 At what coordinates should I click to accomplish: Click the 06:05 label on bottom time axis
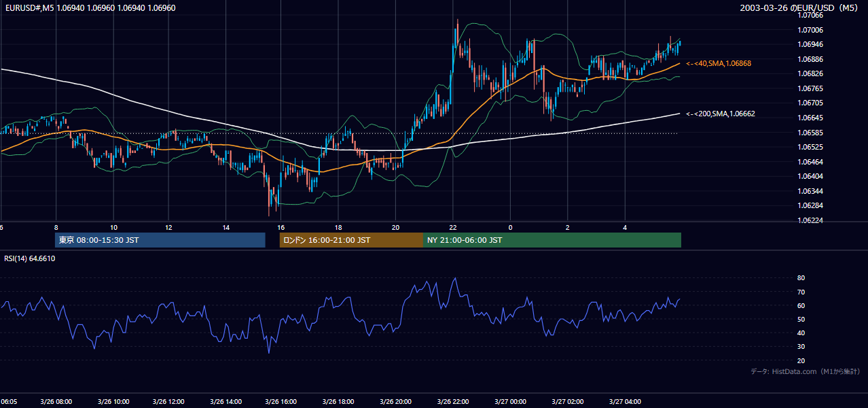pyautogui.click(x=9, y=402)
